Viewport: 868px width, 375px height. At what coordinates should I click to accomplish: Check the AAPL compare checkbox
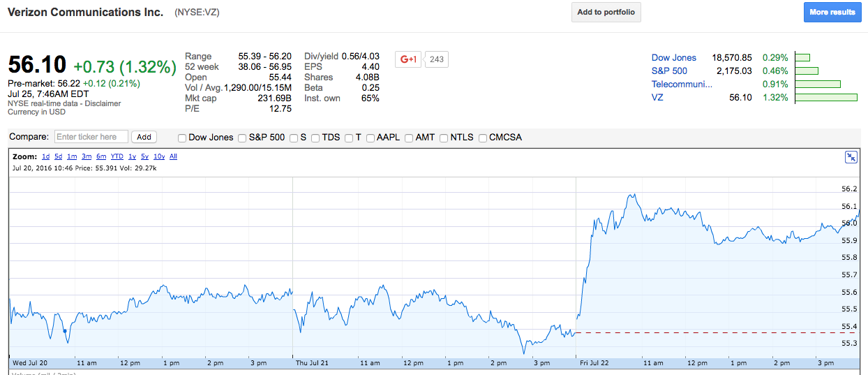click(x=371, y=138)
